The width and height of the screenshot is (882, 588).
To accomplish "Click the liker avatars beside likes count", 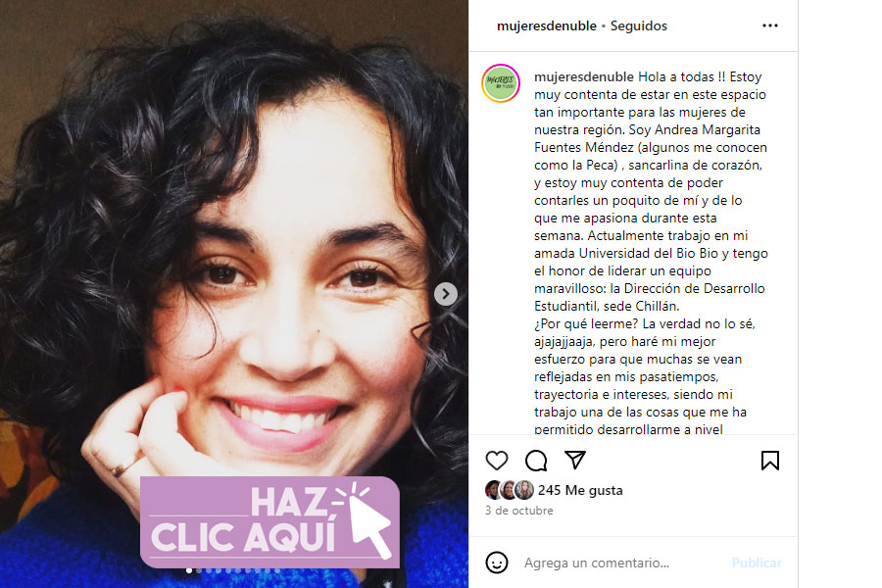I will click(509, 490).
